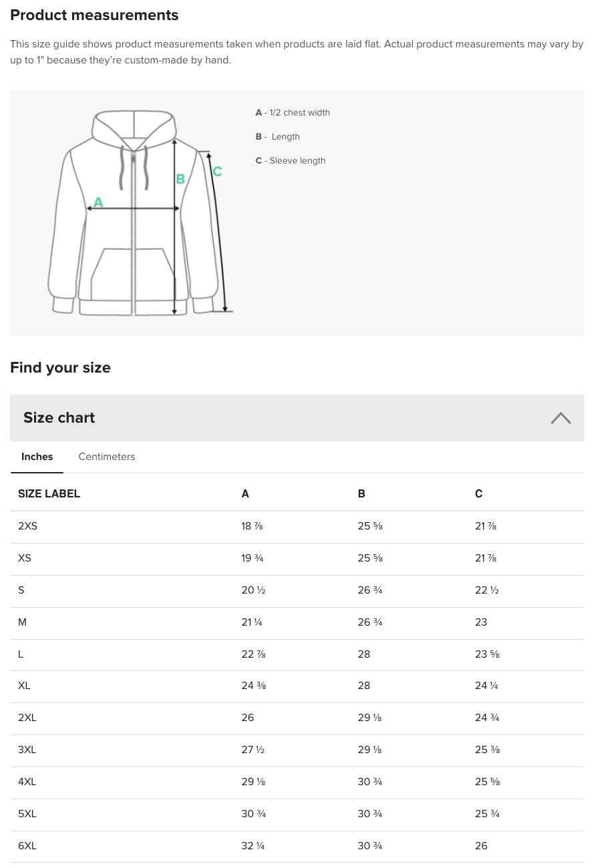Screen dimensions: 593x868
Task: Click the Size chart header
Action: click(59, 418)
